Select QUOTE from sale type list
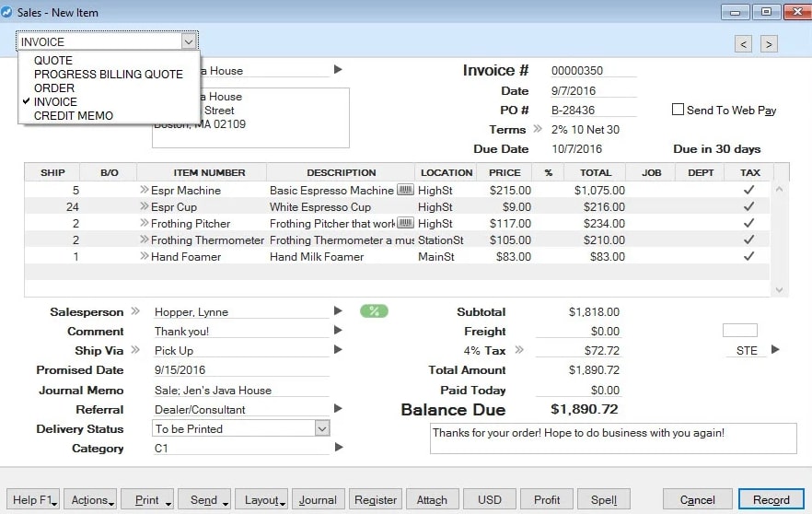The height and width of the screenshot is (514, 812). point(53,60)
